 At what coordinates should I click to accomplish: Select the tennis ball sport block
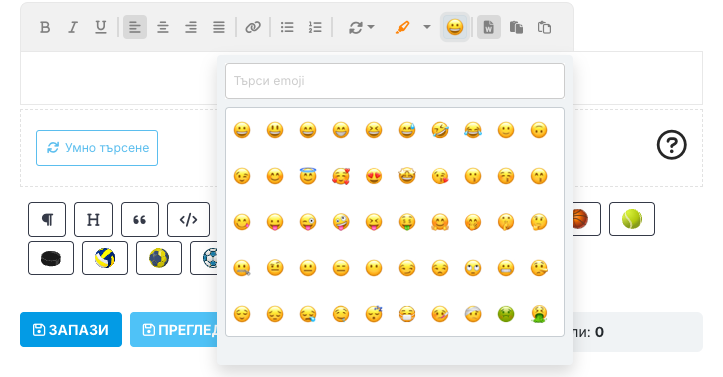pyautogui.click(x=632, y=219)
